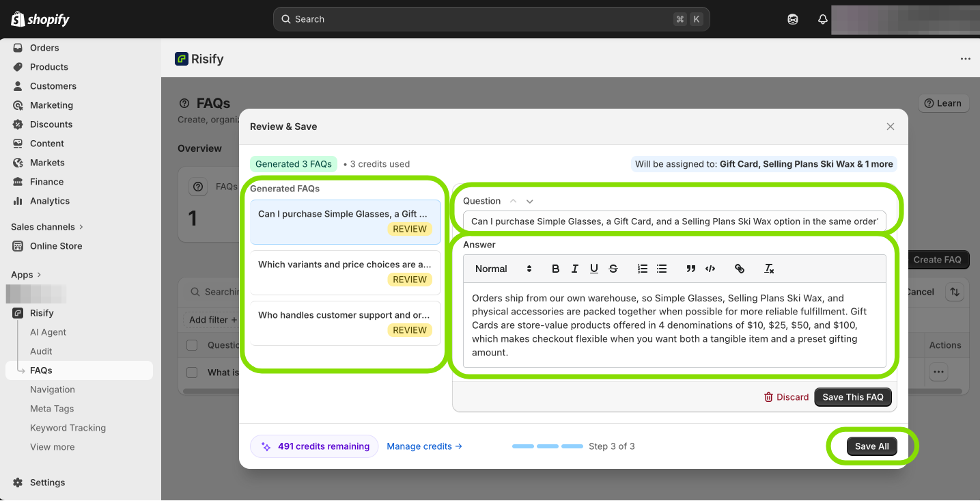The height and width of the screenshot is (501, 980).
Task: Go to the next question with down chevron
Action: (530, 201)
